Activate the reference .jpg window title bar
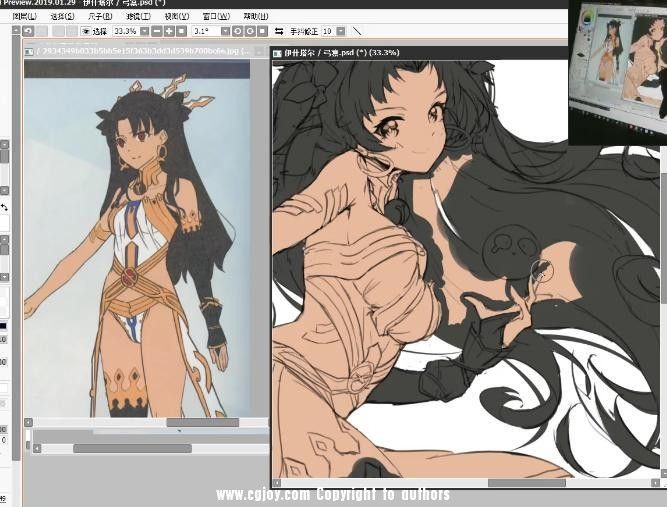Screen dimensions: 667x507 145,51
